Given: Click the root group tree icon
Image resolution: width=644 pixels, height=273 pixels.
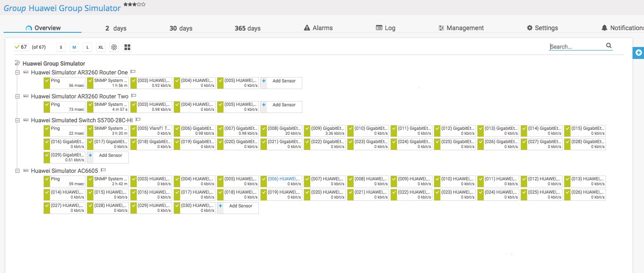Looking at the screenshot, I should [x=17, y=63].
